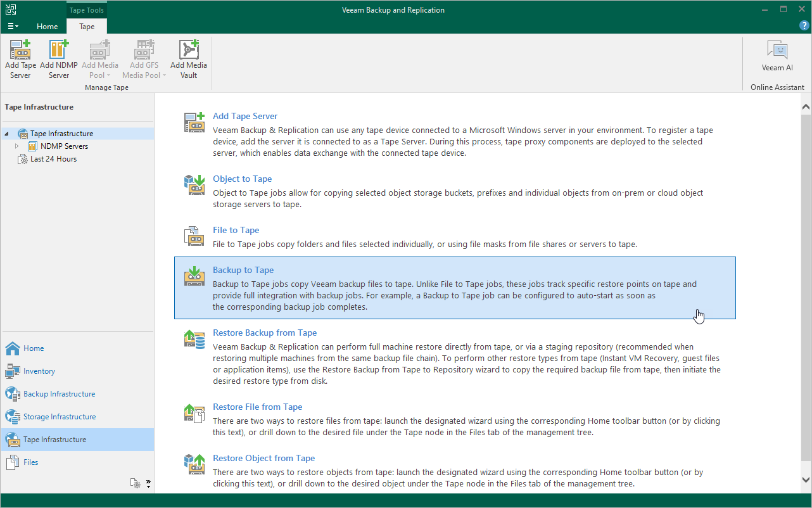Screen dimensions: 812x508
Task: Click the Restore File from Tape icon
Action: click(x=194, y=413)
